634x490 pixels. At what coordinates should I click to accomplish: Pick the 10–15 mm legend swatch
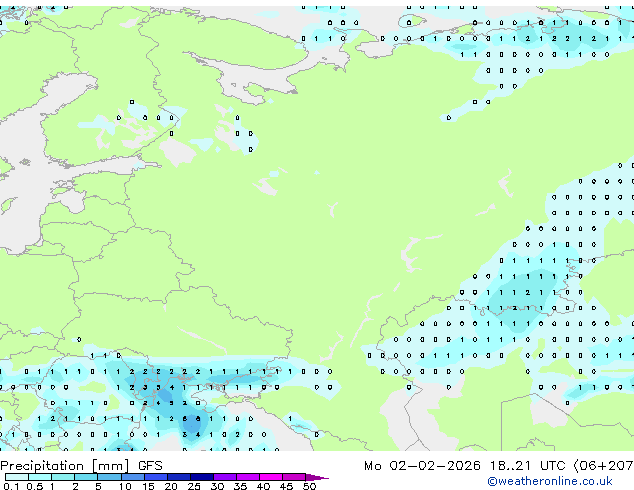[x=132, y=477]
